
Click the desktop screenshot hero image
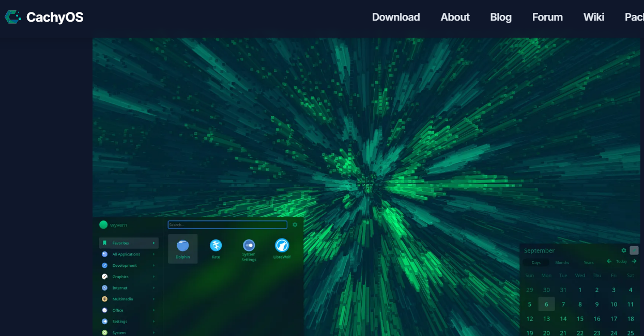point(366,187)
